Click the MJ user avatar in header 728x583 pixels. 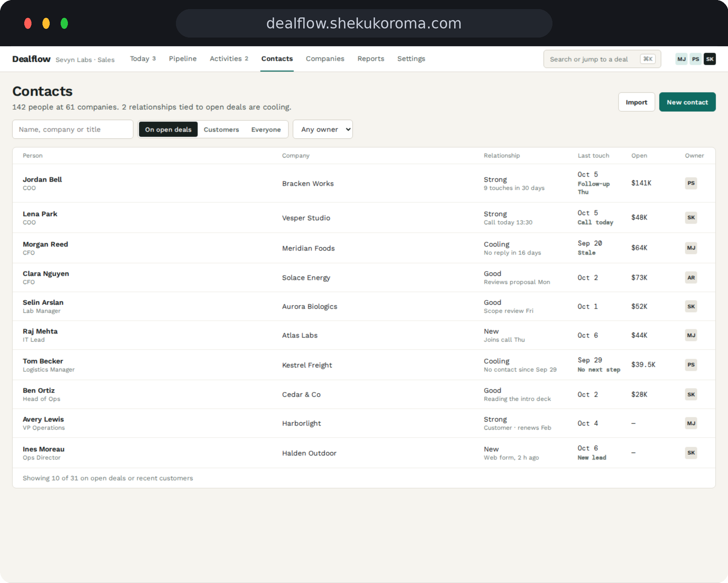pos(681,59)
